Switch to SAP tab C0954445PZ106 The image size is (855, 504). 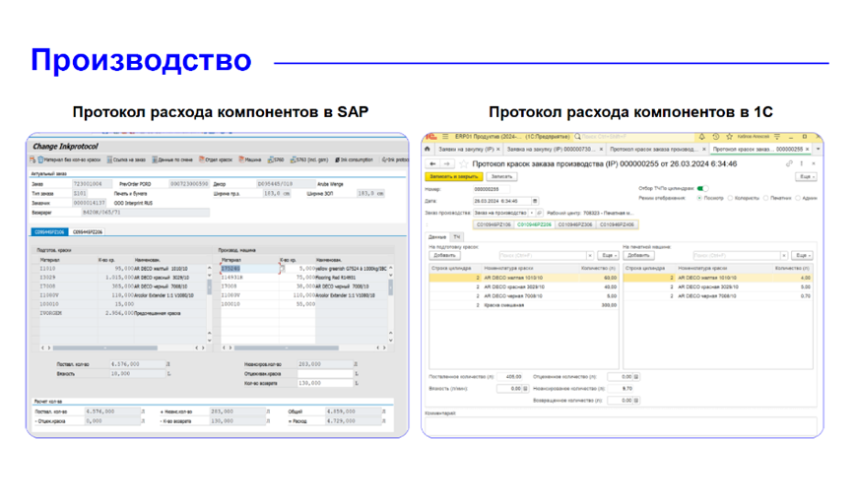49,232
